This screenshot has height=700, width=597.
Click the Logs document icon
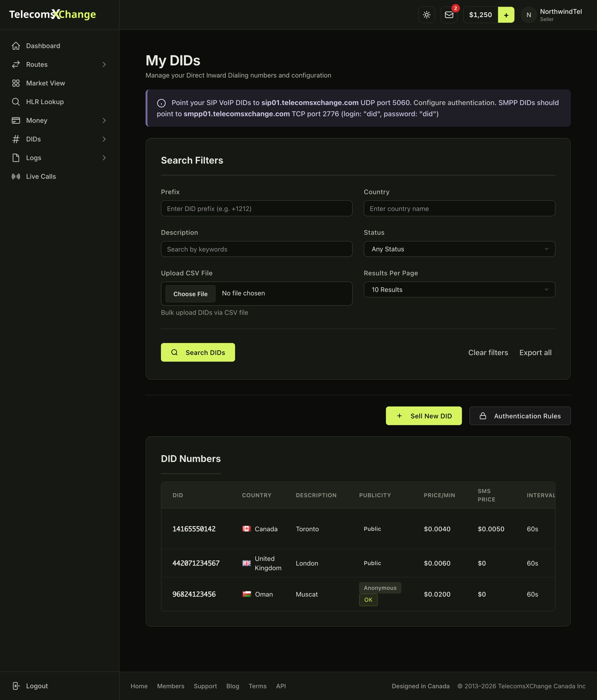(16, 158)
